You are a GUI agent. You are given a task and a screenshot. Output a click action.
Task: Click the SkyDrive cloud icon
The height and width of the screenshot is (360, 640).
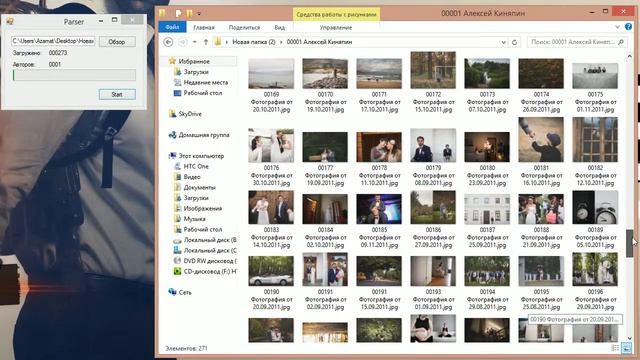point(173,114)
